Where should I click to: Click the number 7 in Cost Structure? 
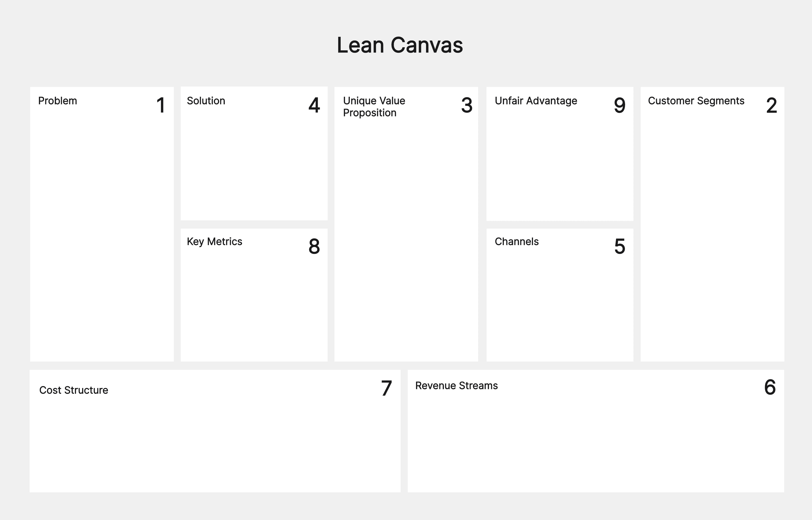pyautogui.click(x=386, y=388)
